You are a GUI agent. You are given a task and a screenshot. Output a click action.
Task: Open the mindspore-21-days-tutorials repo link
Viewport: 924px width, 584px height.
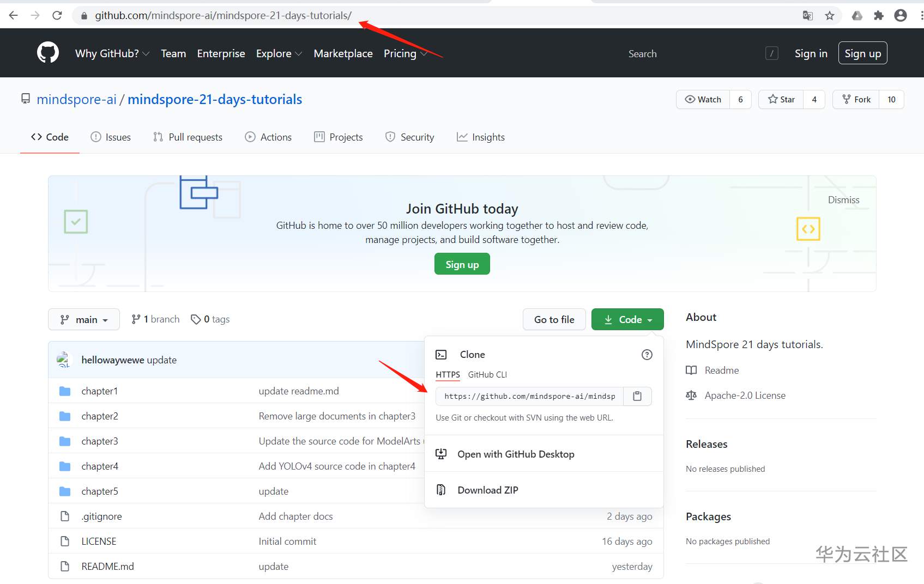point(215,99)
